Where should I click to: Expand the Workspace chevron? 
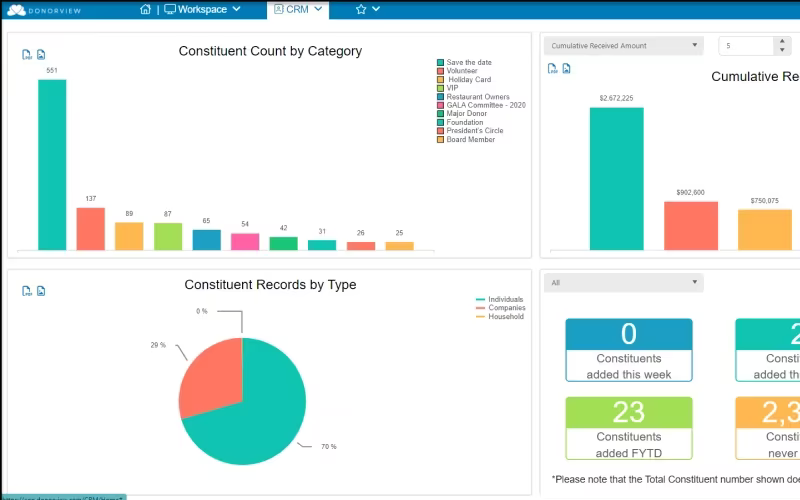[x=236, y=9]
